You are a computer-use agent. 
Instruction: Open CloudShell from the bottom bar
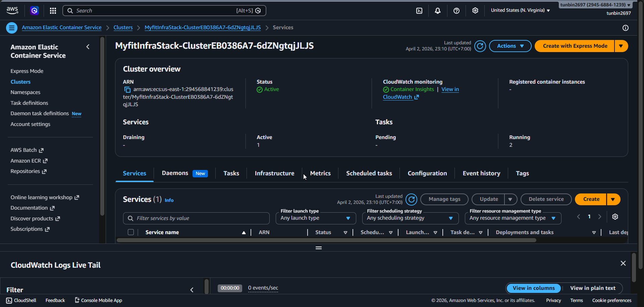(21, 300)
